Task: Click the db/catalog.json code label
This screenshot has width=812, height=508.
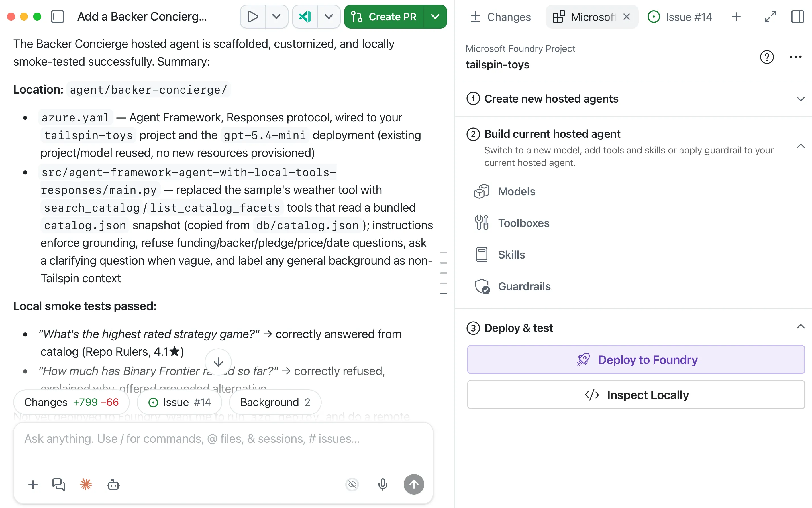Action: [307, 225]
